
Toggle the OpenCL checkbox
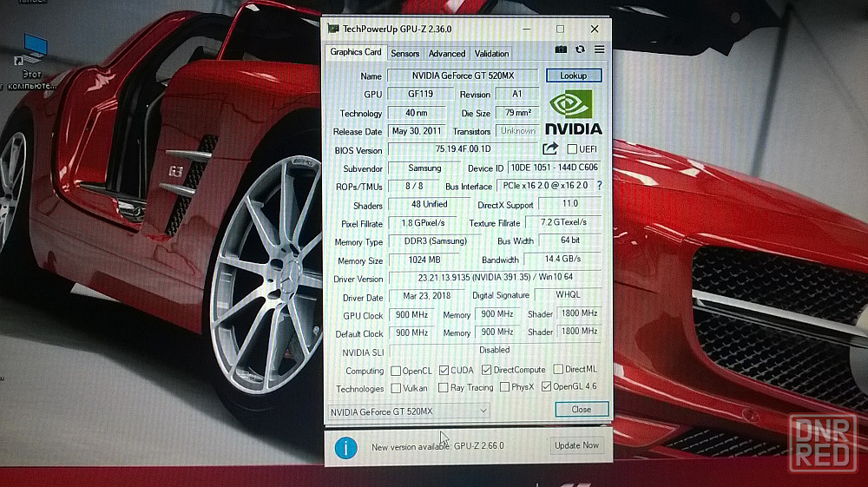point(396,371)
